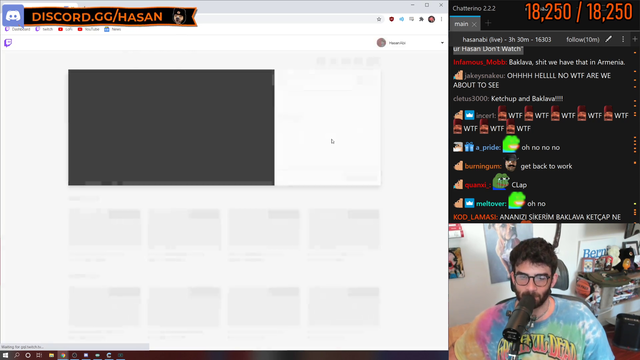Open Infamous_Mobb's user card
The height and width of the screenshot is (360, 640).
coord(480,62)
